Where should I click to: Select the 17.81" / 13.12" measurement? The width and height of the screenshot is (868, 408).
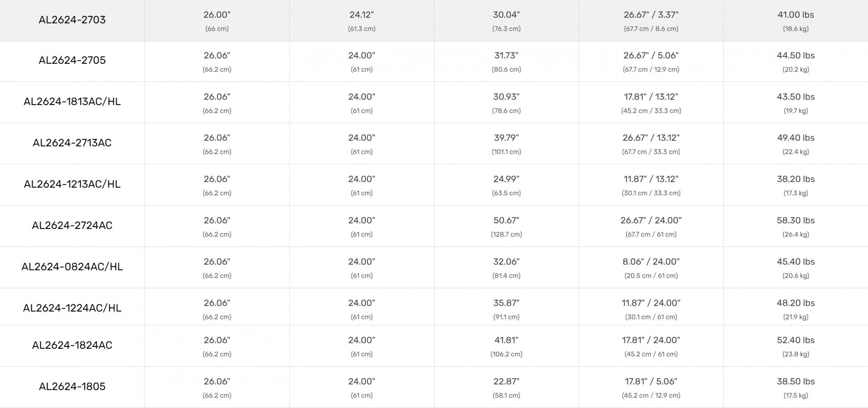point(651,97)
